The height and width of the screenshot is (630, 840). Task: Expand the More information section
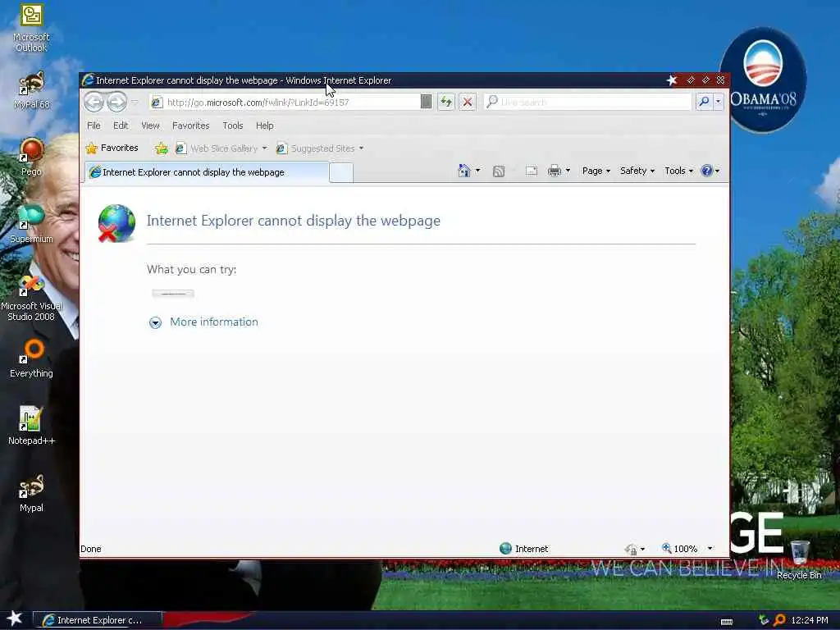[155, 322]
